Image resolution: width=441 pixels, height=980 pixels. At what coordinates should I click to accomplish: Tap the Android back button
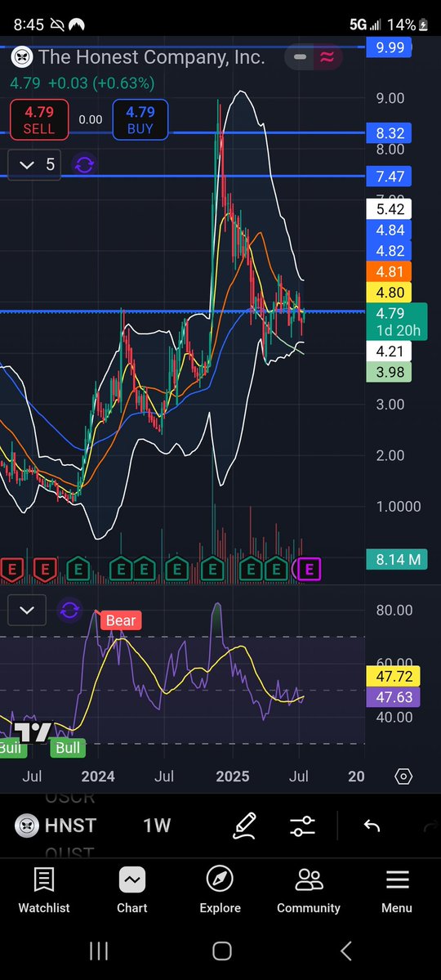(346, 951)
